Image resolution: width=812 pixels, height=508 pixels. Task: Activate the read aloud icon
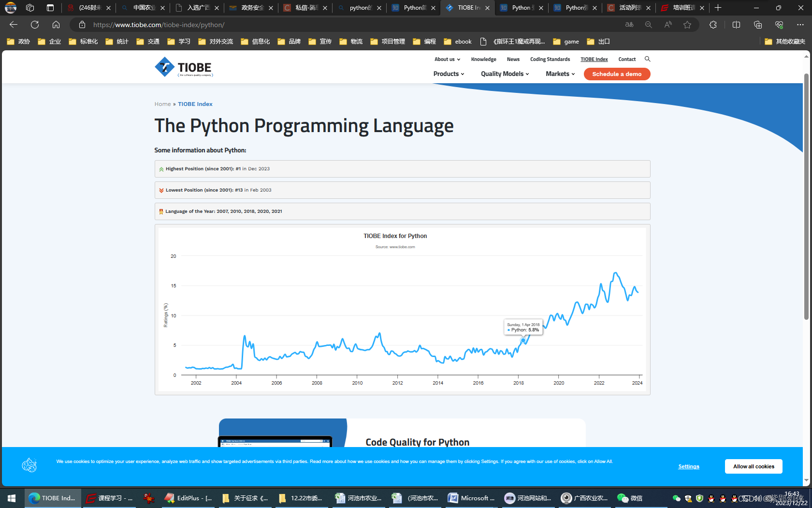(668, 25)
